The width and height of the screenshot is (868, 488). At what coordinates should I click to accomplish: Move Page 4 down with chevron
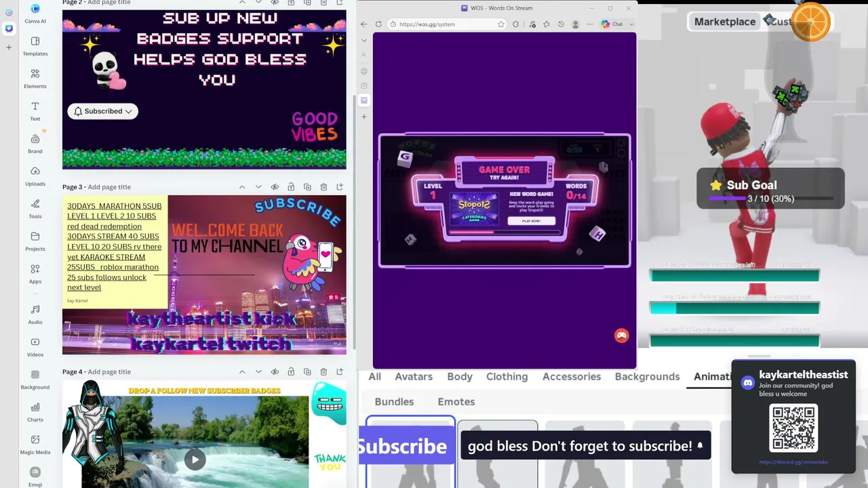click(258, 371)
